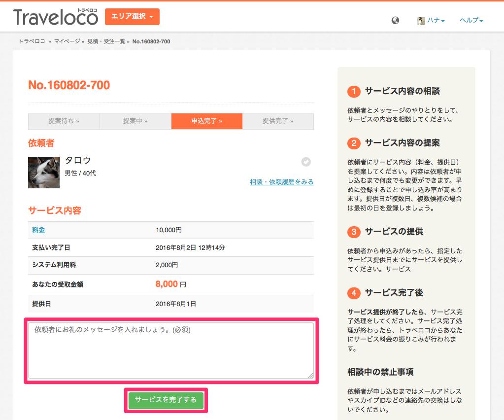Open the エリア選択 dropdown
The image size is (504, 420).
[x=132, y=16]
